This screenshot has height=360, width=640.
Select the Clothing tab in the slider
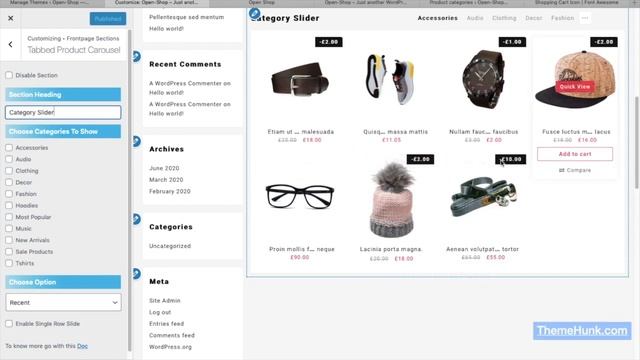(x=504, y=18)
